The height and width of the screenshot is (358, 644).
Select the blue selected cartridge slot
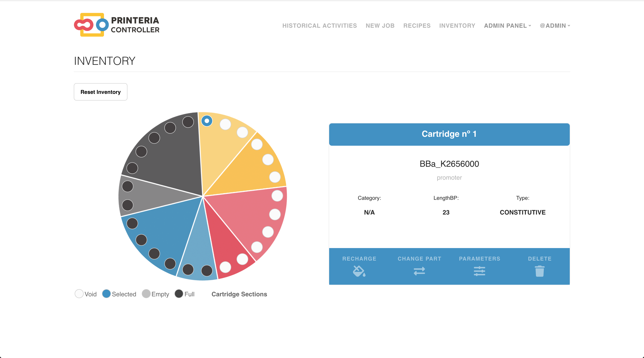pyautogui.click(x=207, y=121)
